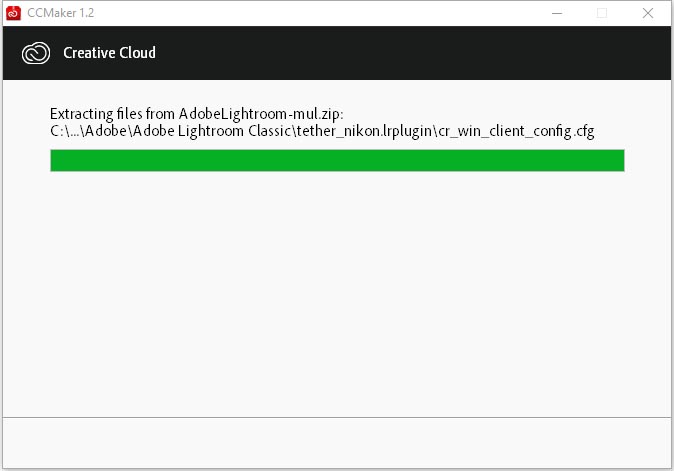Click the "CCMaker 1.2" window title text

(61, 13)
